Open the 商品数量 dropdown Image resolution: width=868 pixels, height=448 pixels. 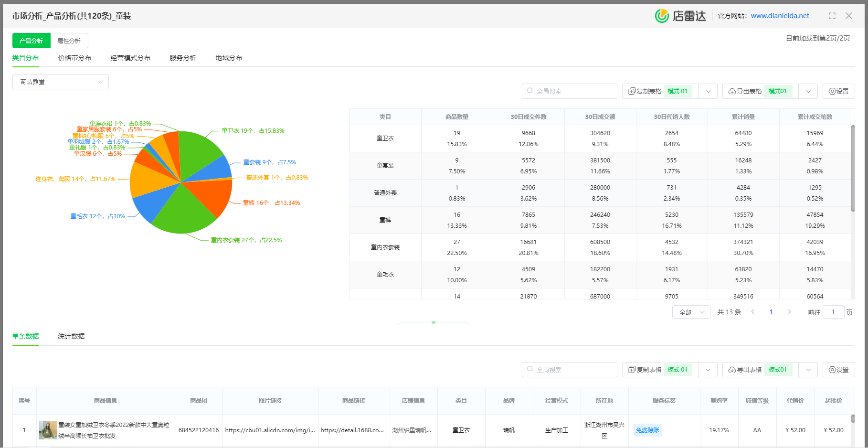click(61, 82)
